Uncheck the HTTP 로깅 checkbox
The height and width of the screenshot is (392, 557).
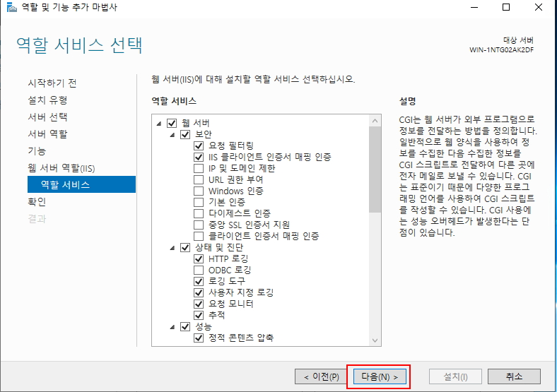point(199,259)
